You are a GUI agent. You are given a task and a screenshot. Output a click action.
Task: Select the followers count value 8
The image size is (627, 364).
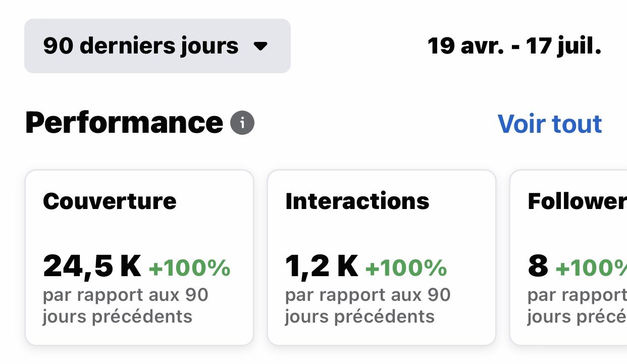(x=538, y=266)
